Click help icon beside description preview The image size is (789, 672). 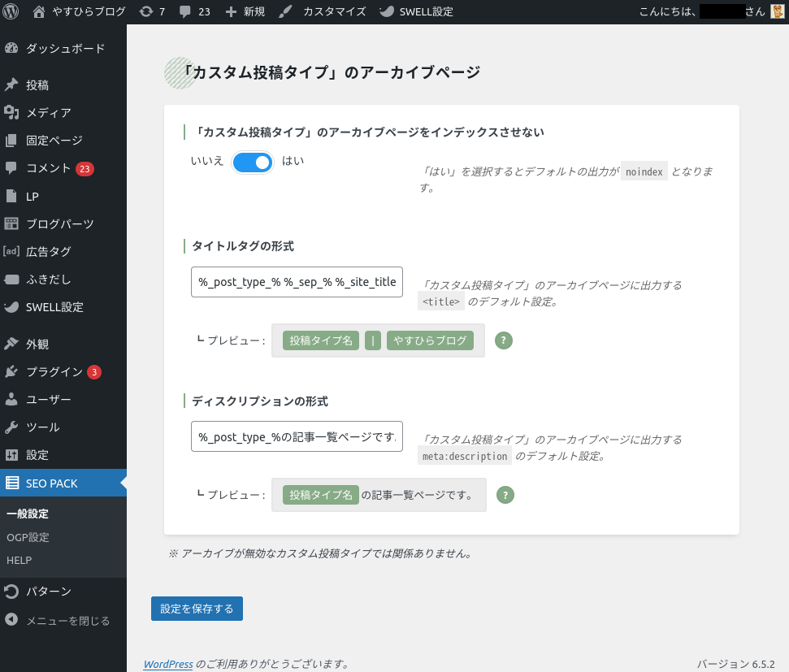click(505, 495)
